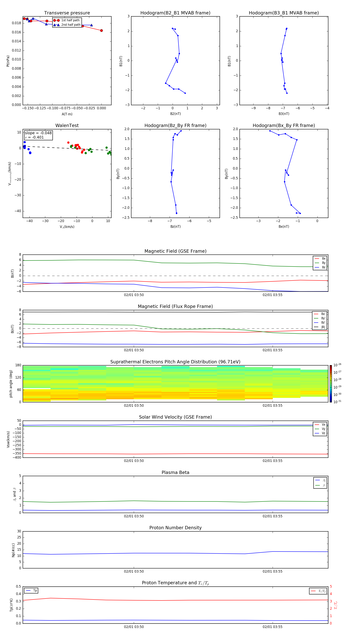Click the 'A(T·m)' x-axis label
Image resolution: width=351 pixels, height=644 pixels.
[x=67, y=114]
